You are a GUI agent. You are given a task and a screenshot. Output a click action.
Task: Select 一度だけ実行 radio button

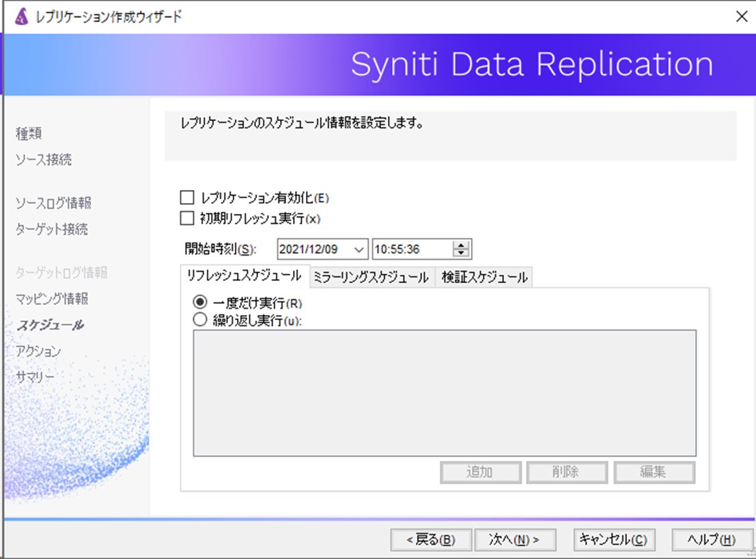pyautogui.click(x=199, y=303)
